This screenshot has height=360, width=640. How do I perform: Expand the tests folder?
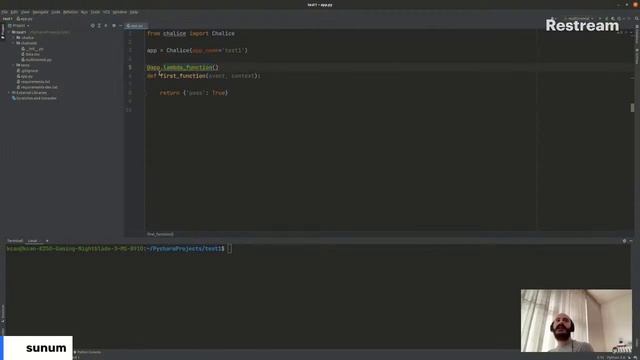[x=14, y=65]
